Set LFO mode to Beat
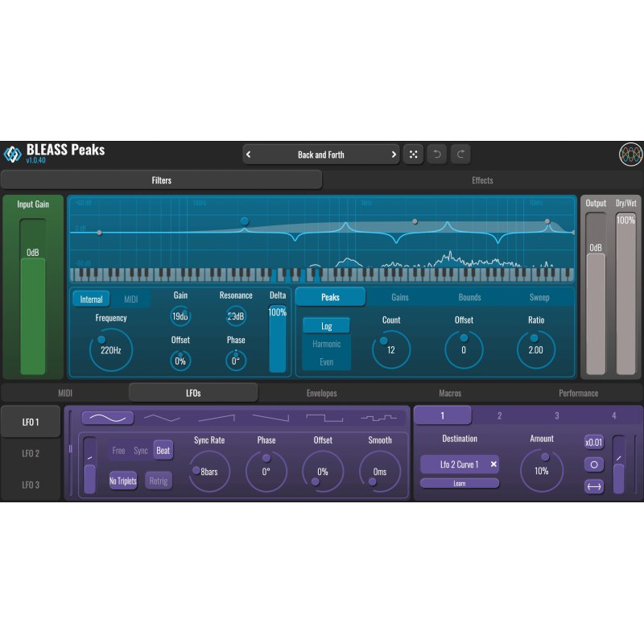Viewport: 644px width, 644px height. tap(163, 451)
